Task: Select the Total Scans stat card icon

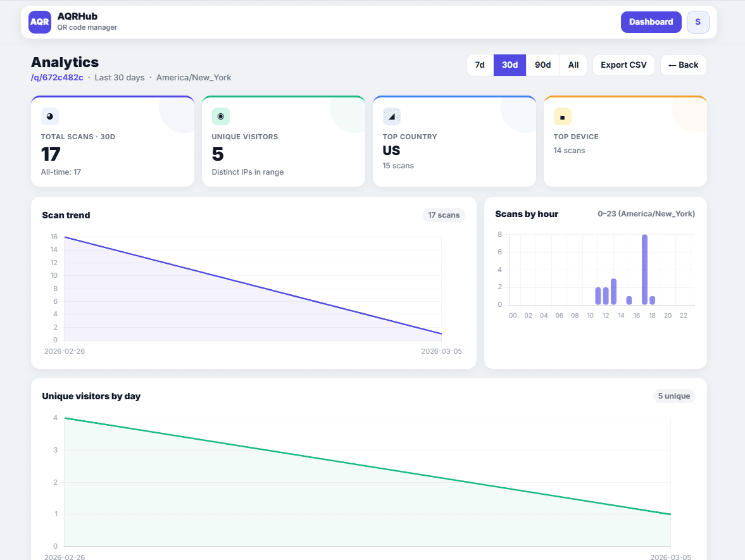Action: tap(49, 116)
